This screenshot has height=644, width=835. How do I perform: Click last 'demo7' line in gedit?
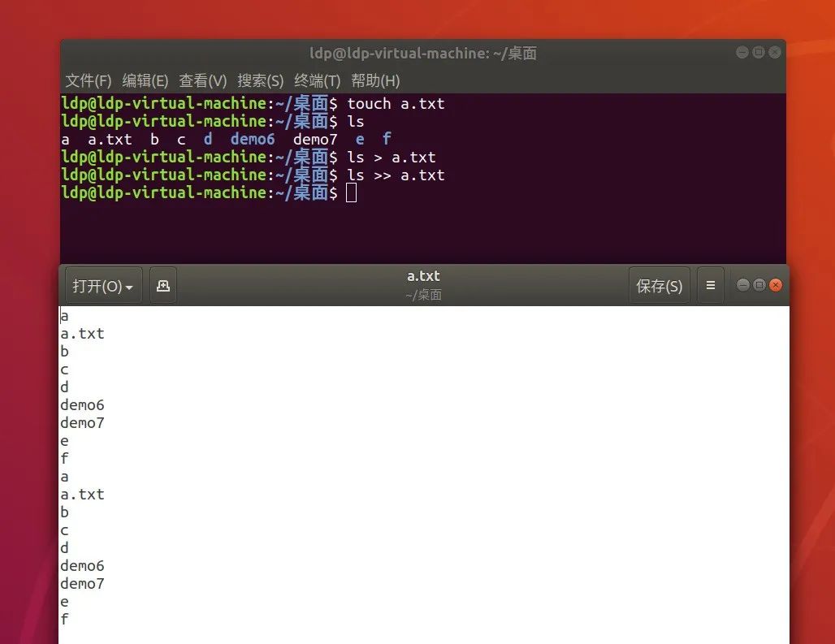click(x=83, y=584)
